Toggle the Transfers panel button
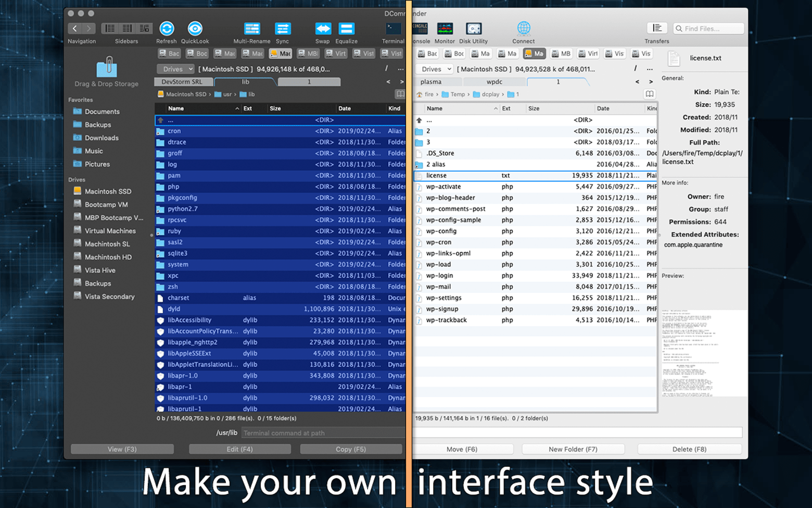This screenshot has height=508, width=812. [657, 28]
